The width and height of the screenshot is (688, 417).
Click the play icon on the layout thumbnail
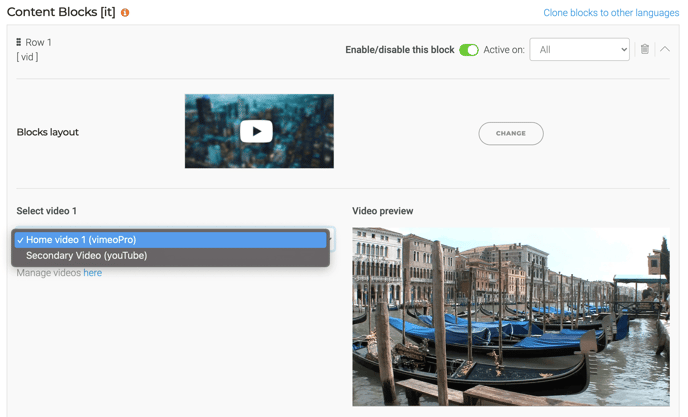[256, 131]
